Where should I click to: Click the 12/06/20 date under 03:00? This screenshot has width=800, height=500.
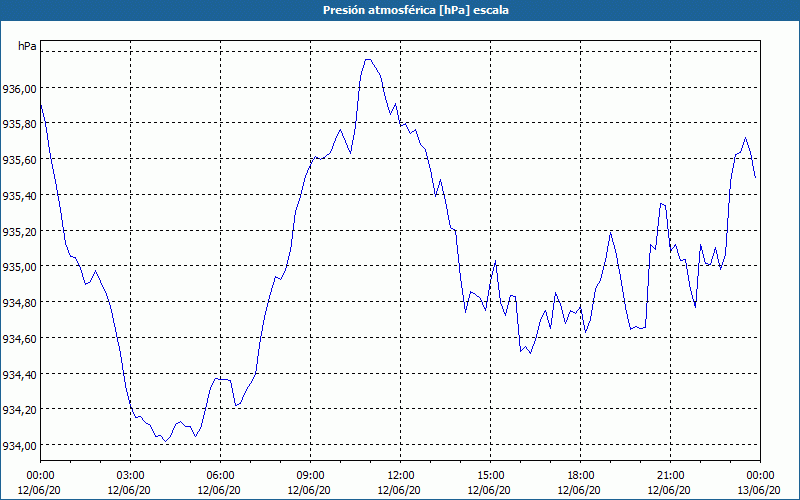(129, 490)
